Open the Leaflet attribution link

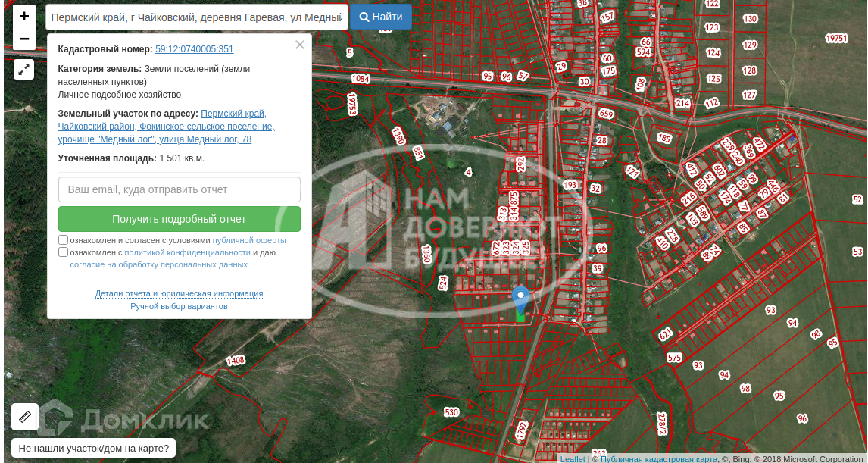[573, 459]
